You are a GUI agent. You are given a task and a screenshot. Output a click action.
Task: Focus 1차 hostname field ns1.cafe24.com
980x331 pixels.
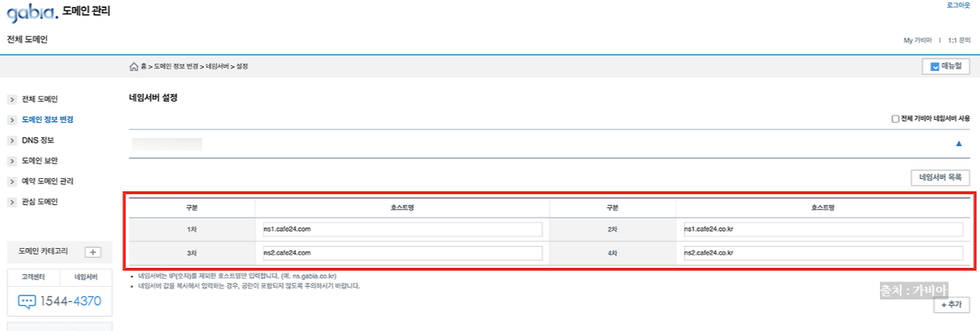coord(402,229)
